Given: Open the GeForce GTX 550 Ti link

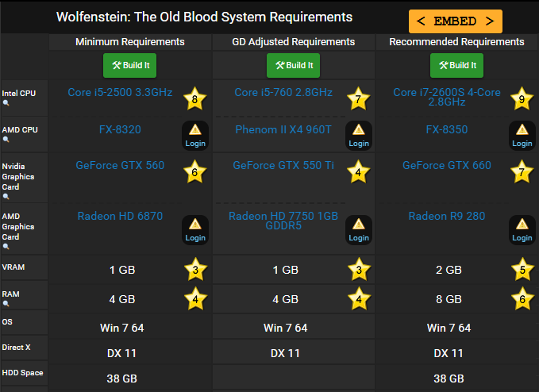Looking at the screenshot, I should coord(283,165).
